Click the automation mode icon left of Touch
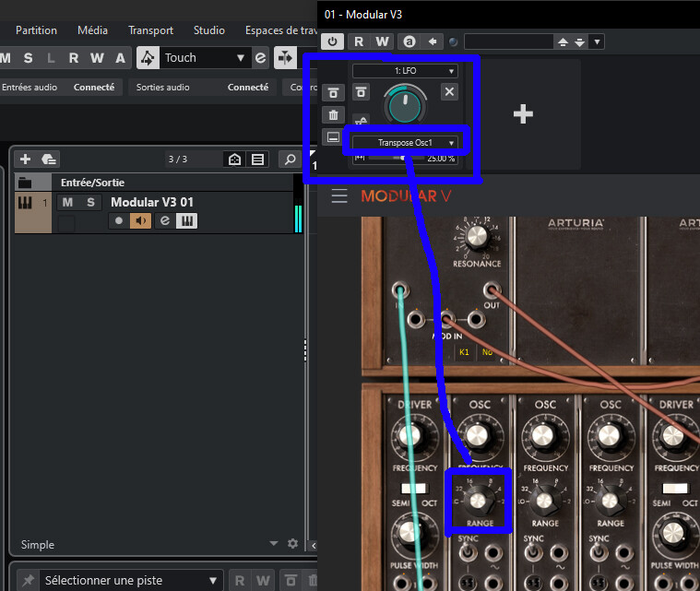This screenshot has height=591, width=700. (x=148, y=57)
